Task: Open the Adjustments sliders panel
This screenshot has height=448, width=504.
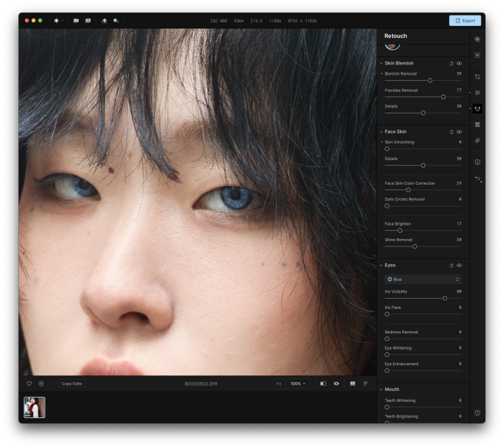Action: tap(478, 92)
